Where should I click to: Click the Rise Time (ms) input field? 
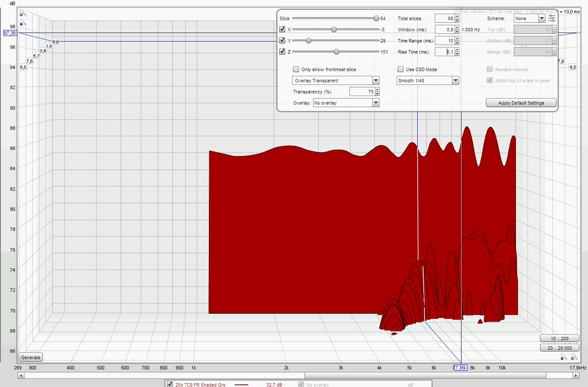pyautogui.click(x=445, y=52)
